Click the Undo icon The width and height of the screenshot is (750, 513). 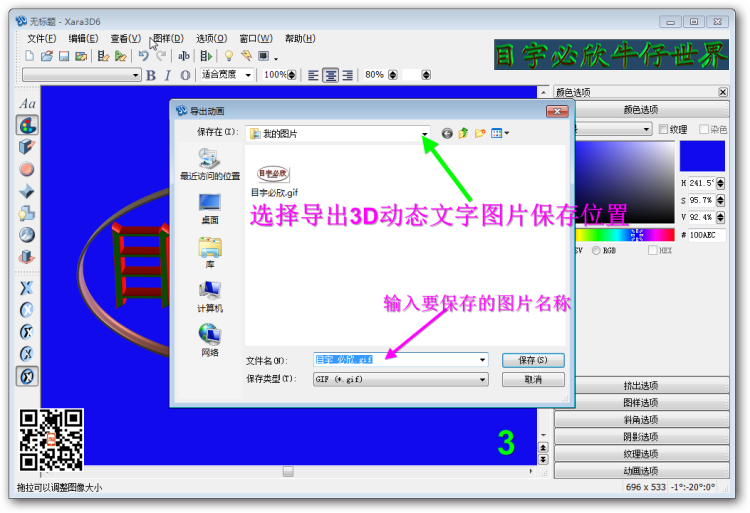(x=143, y=56)
